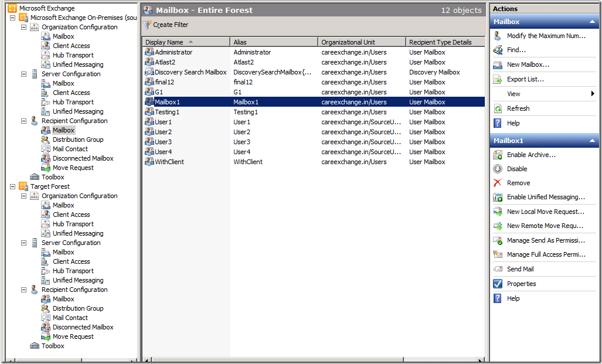Click the Find magnifier icon in Actions
Screen dimensions: 602x364
coord(498,50)
